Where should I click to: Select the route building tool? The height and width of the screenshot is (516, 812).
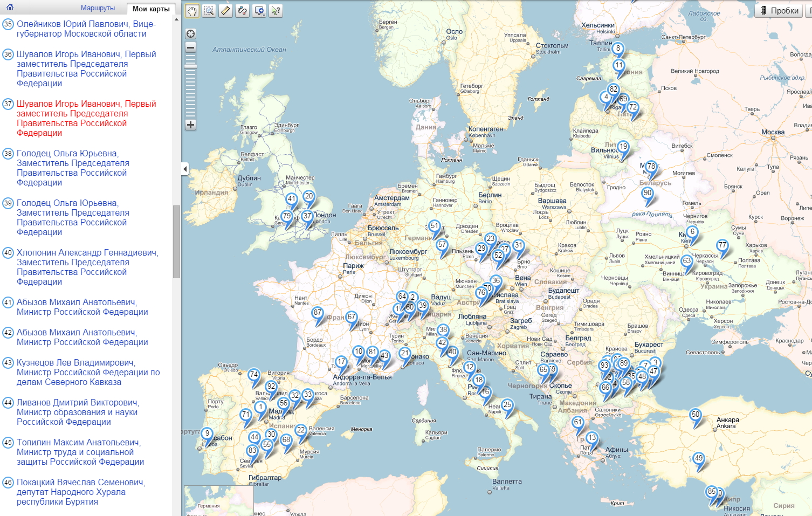(x=242, y=11)
